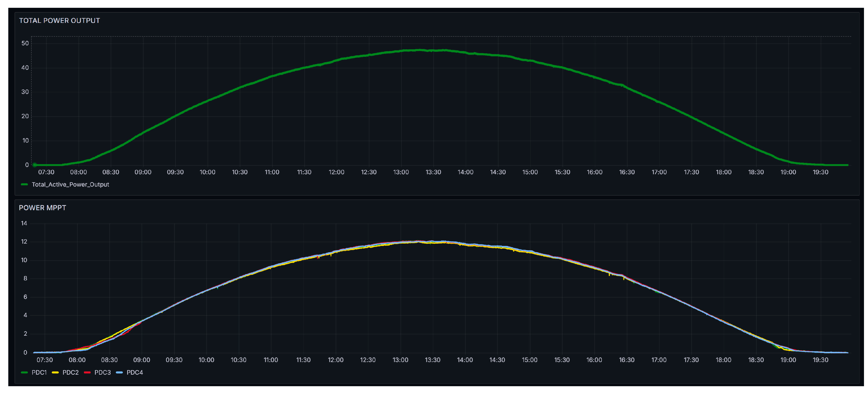Click the 07:30 label on Total Power axis

click(x=46, y=172)
